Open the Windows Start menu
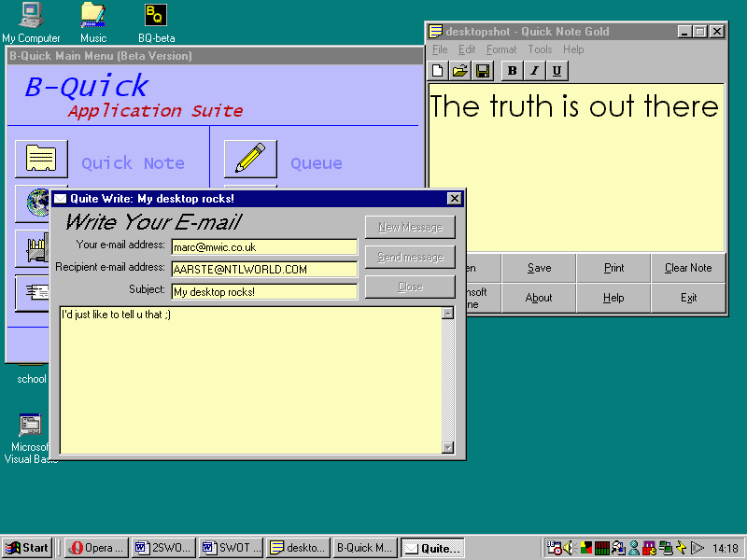 (28, 548)
